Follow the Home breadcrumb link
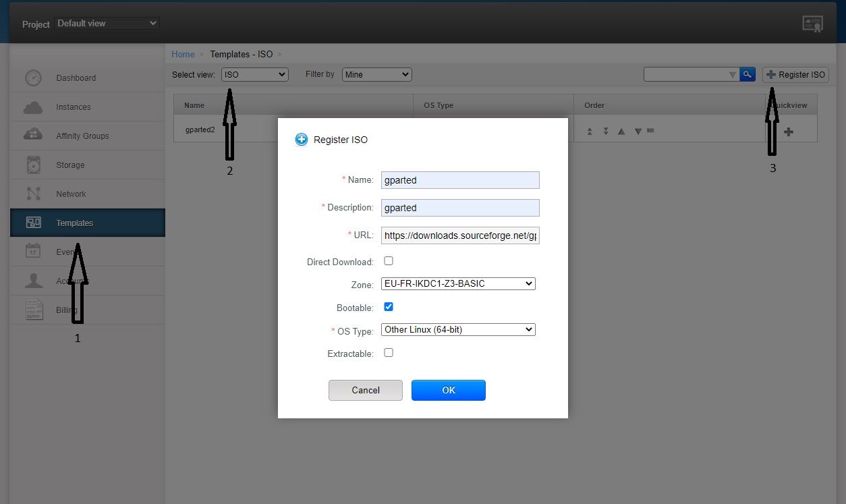 click(183, 54)
